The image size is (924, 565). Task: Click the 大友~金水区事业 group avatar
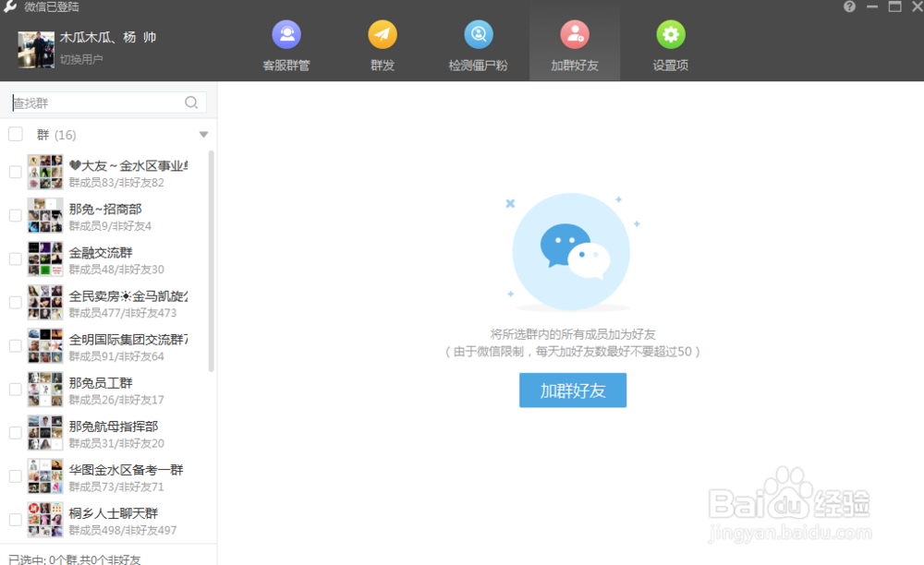tap(45, 172)
